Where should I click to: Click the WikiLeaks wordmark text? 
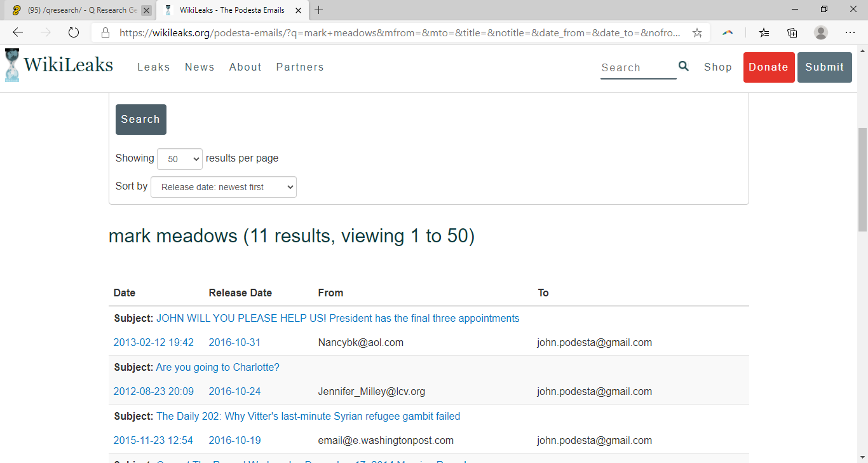(x=68, y=65)
